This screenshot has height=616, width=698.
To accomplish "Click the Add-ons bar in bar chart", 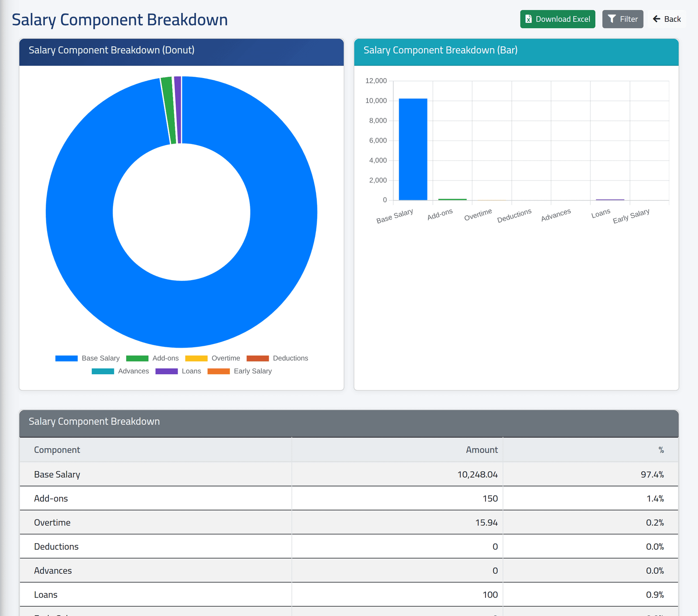I will coord(452,199).
